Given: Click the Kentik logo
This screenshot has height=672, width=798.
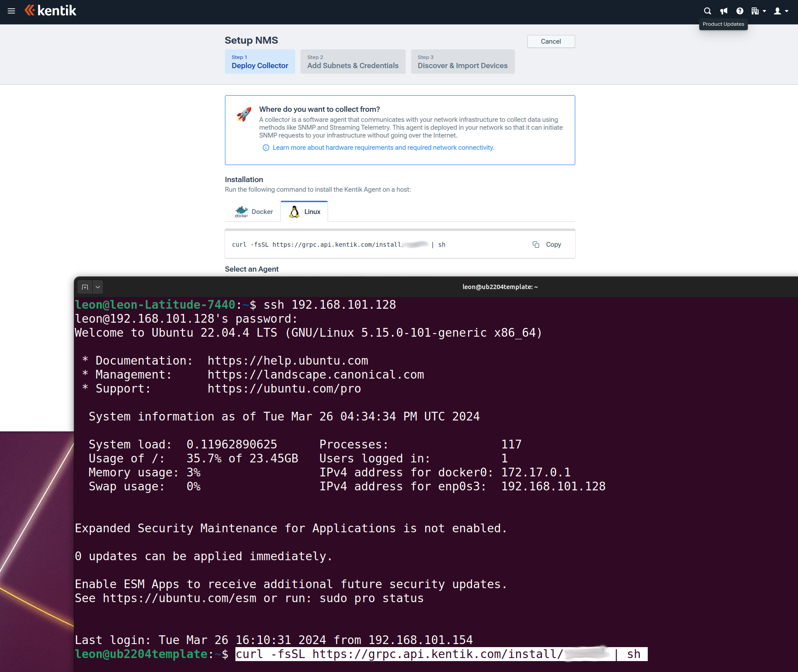Looking at the screenshot, I should (x=50, y=10).
